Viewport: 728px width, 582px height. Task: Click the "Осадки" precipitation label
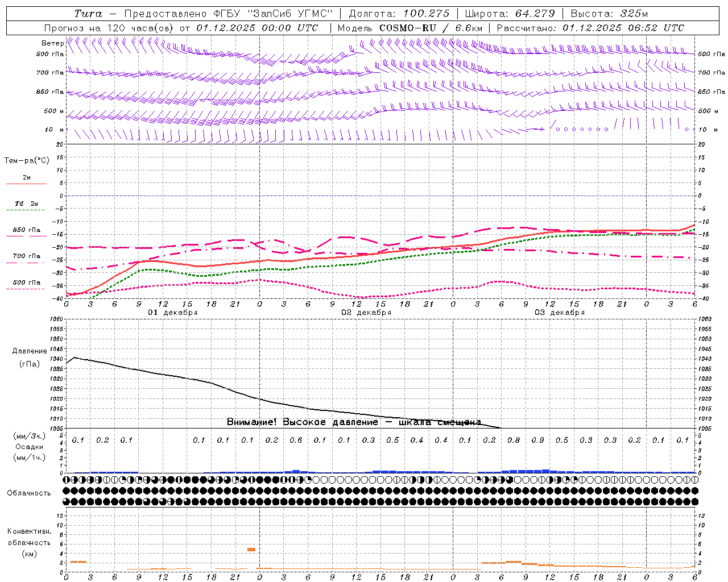coord(30,447)
